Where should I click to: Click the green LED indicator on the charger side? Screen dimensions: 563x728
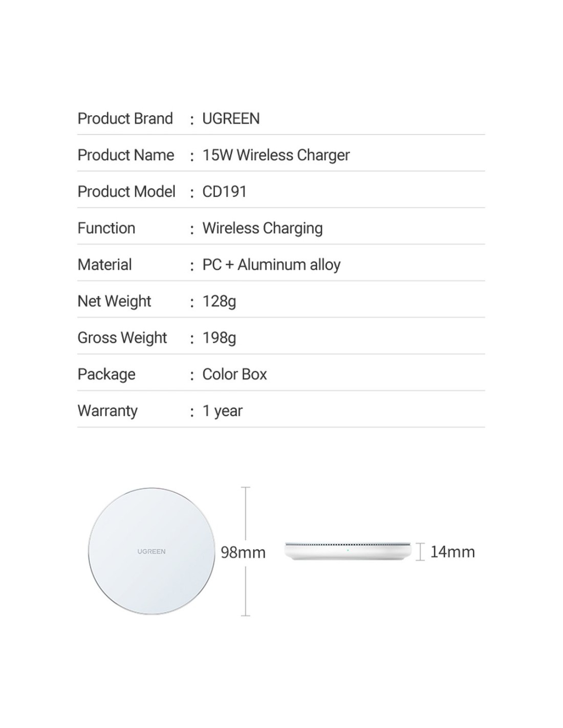(x=348, y=550)
